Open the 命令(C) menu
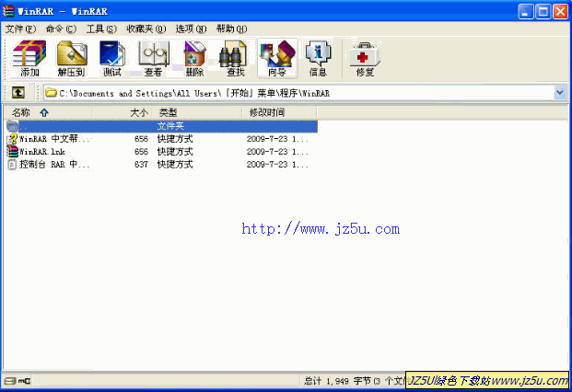This screenshot has height=392, width=572. point(61,29)
